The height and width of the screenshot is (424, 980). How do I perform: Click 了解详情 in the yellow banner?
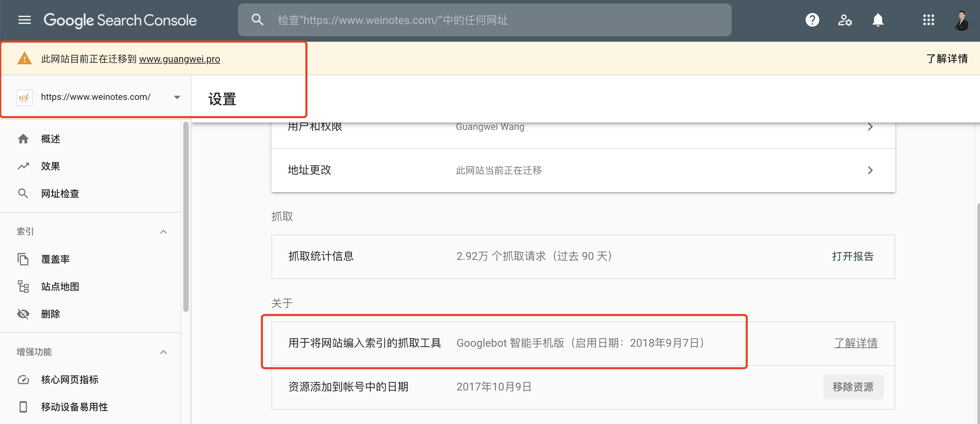(x=946, y=58)
